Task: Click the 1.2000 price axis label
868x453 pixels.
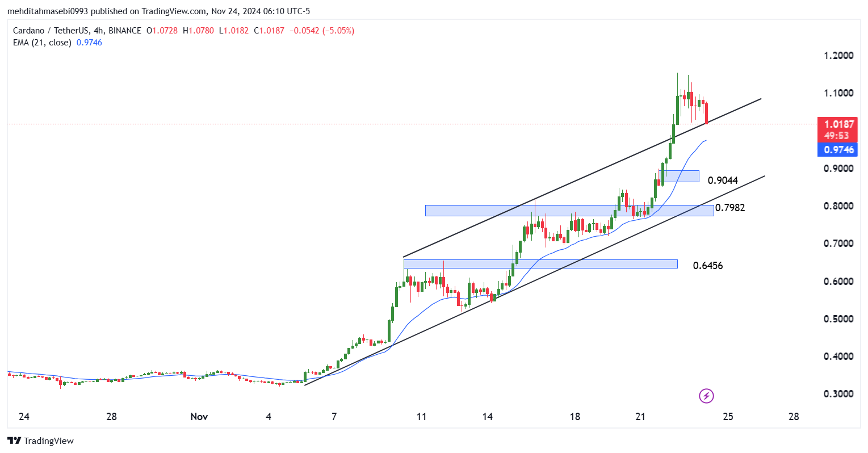Action: pos(838,56)
